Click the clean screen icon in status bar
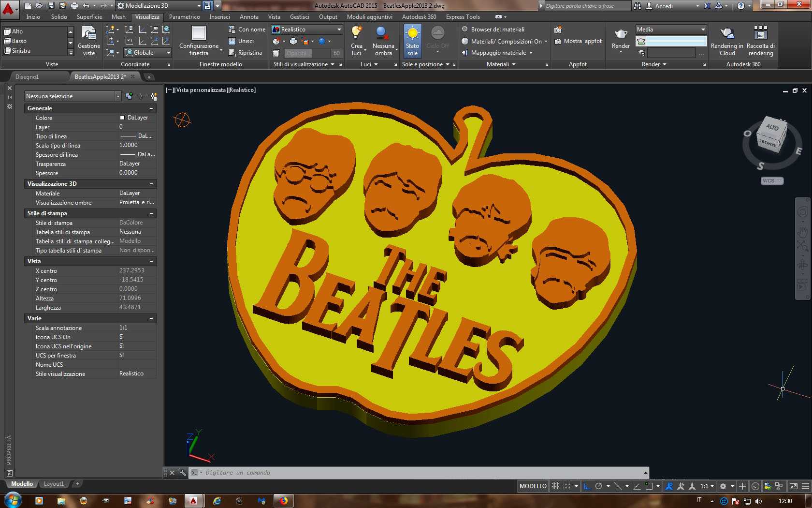Viewport: 812px width, 508px height. coord(793,486)
